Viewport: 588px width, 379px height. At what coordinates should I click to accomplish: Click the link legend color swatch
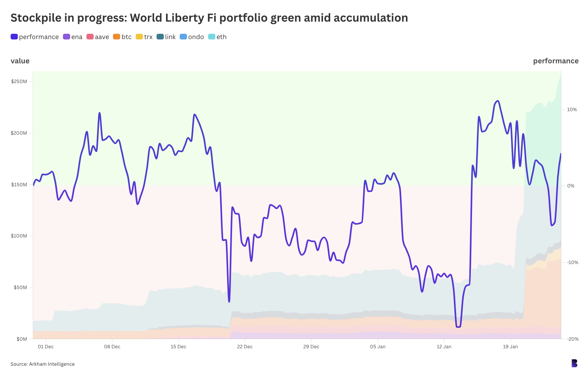tap(160, 37)
